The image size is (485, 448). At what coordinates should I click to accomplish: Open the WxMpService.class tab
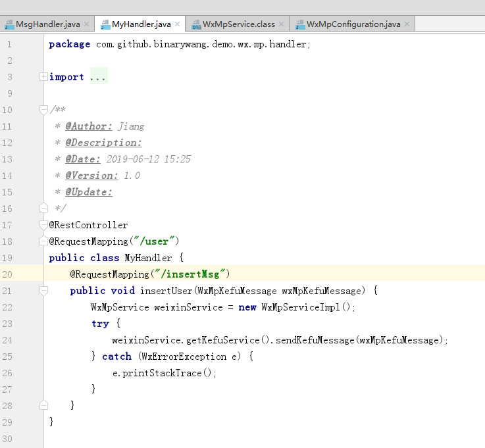(x=238, y=24)
